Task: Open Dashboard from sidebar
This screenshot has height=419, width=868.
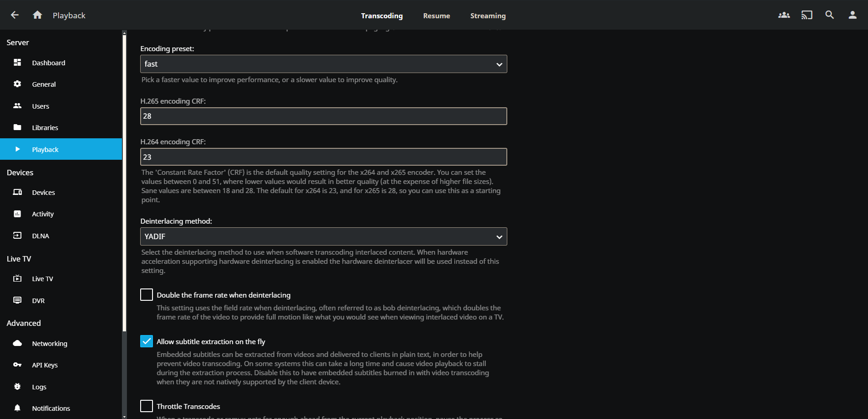Action: [48, 63]
